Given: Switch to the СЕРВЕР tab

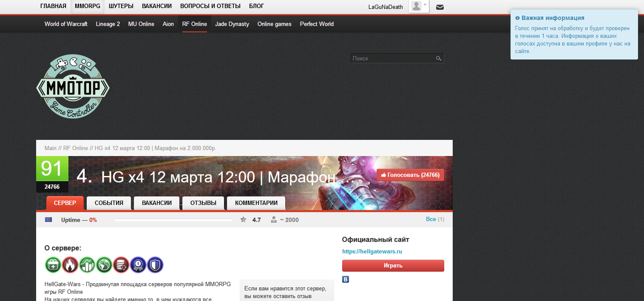Looking at the screenshot, I should 65,203.
